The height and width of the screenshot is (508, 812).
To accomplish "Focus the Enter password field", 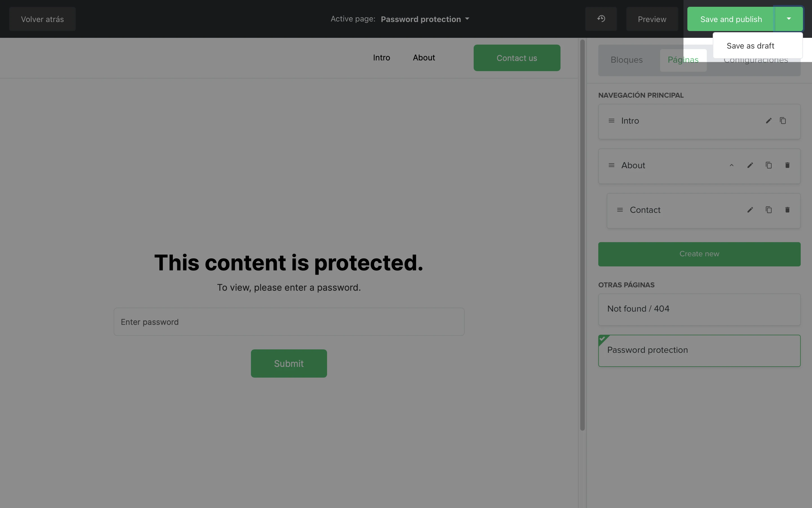I will [289, 321].
